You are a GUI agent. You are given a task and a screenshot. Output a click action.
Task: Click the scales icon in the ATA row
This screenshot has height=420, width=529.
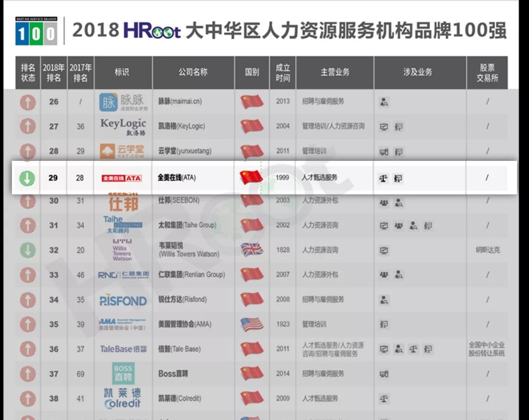(383, 178)
